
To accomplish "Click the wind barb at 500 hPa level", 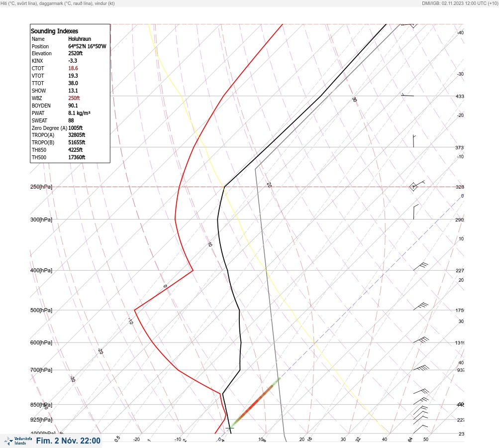I will tap(421, 307).
